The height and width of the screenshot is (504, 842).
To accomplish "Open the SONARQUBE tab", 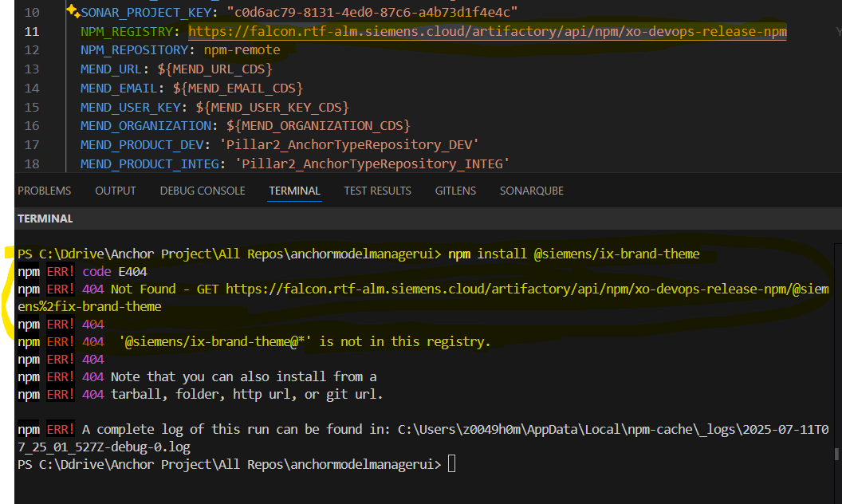I will point(532,191).
